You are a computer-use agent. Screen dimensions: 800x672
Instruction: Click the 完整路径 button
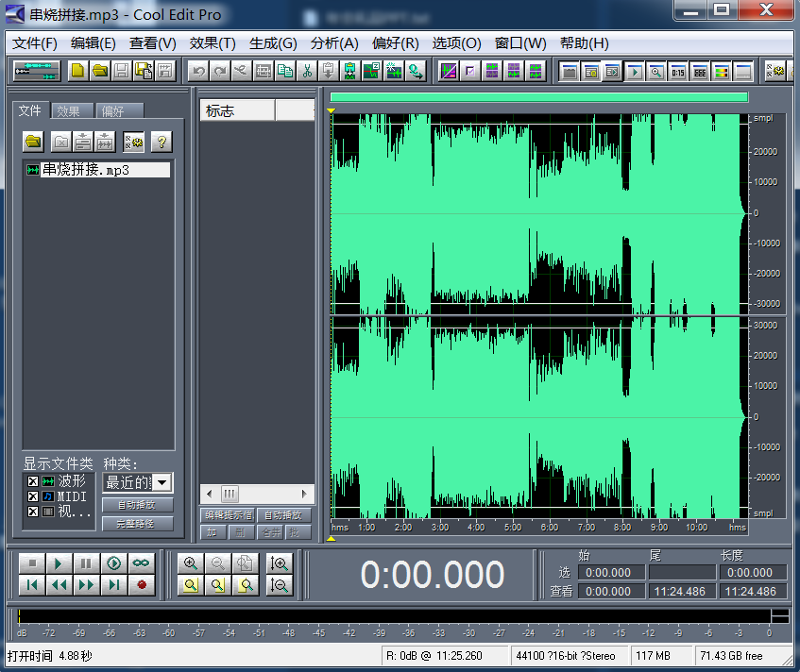coord(138,523)
